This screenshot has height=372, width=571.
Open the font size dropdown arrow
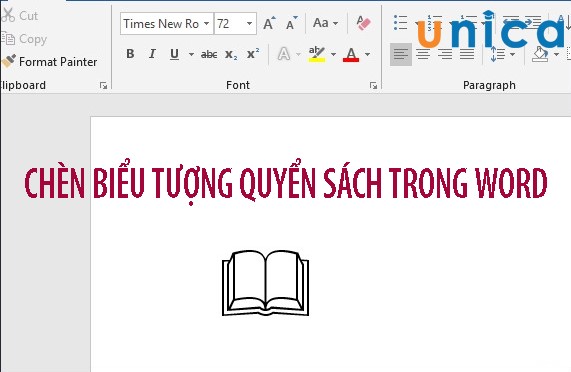[x=249, y=24]
